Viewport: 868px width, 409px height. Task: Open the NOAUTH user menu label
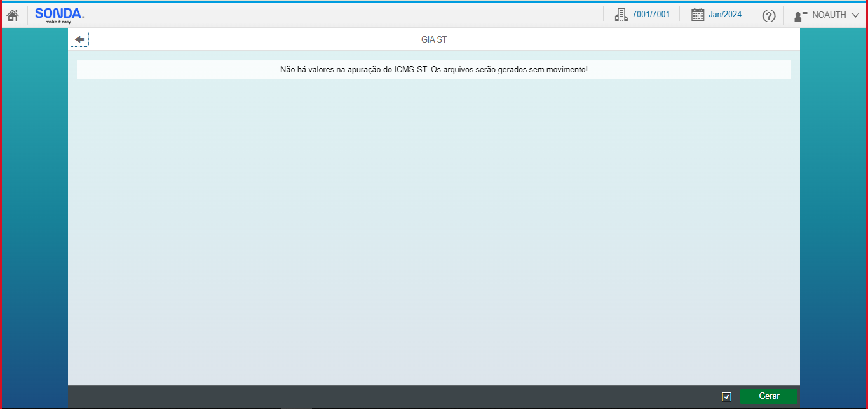[x=829, y=15]
